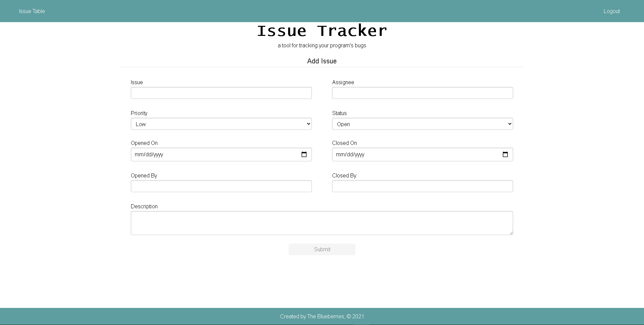Click the "Created by The Blueberries" footer text
644x325 pixels.
pyautogui.click(x=322, y=316)
